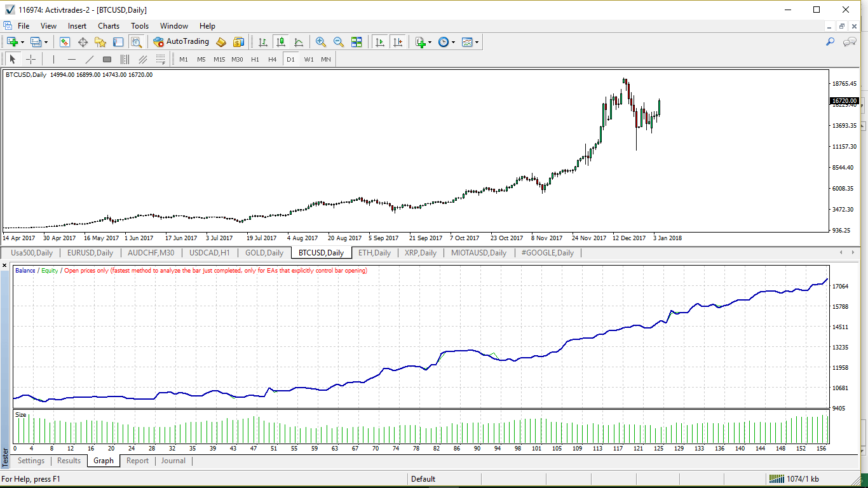Enable the Chart Shift toggle
Viewport: 868px width, 488px height.
click(397, 42)
